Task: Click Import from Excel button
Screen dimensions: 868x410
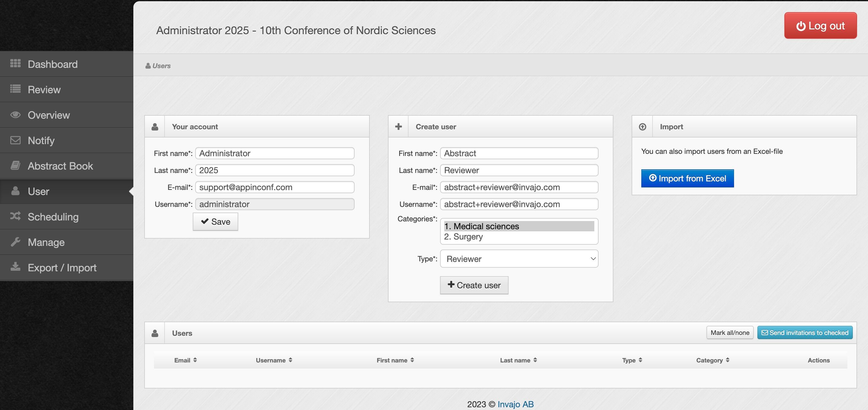Action: 687,178
